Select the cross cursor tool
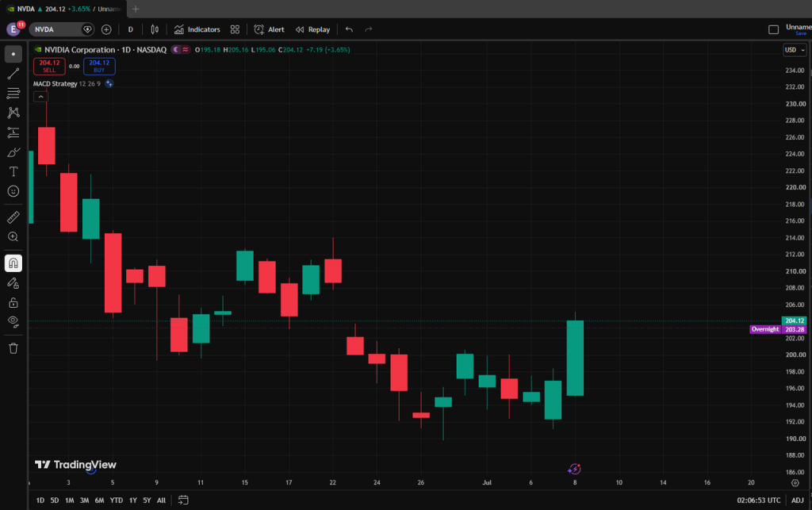812x510 pixels. [13, 54]
